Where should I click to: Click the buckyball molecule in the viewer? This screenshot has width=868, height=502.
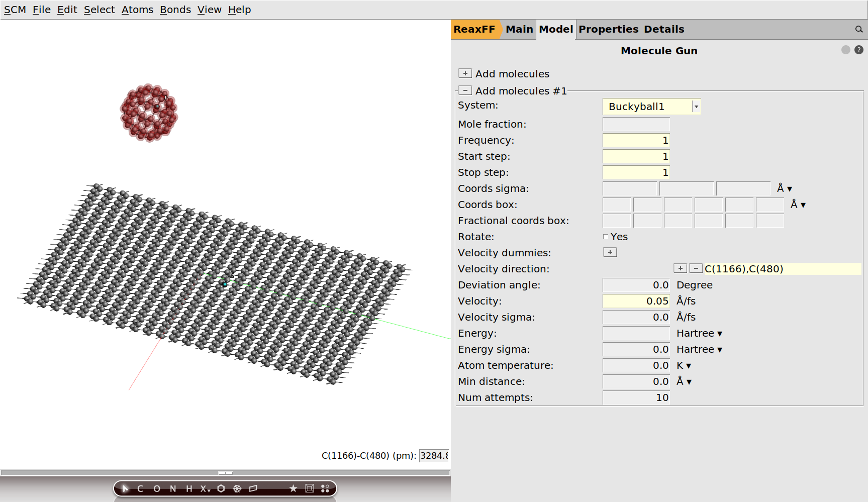point(149,113)
